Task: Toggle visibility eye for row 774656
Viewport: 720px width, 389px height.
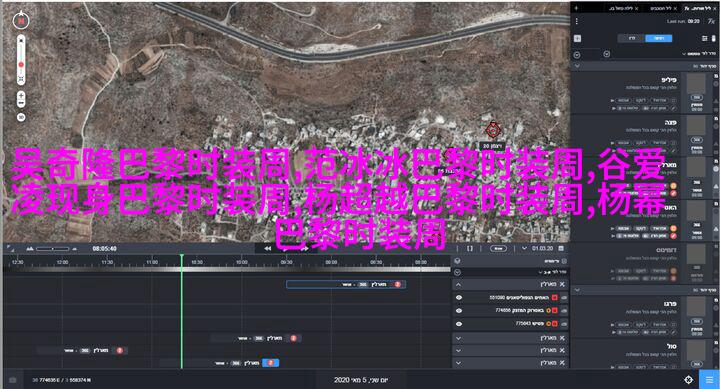Action: [458, 310]
